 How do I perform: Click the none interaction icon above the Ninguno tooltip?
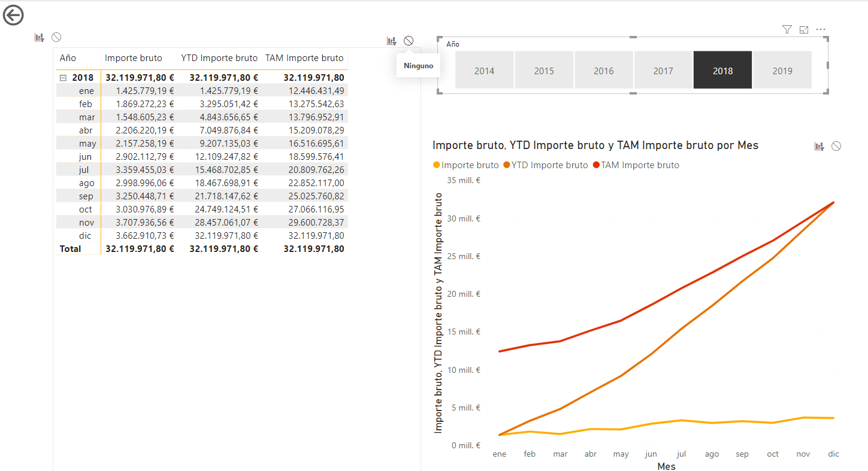pyautogui.click(x=409, y=41)
